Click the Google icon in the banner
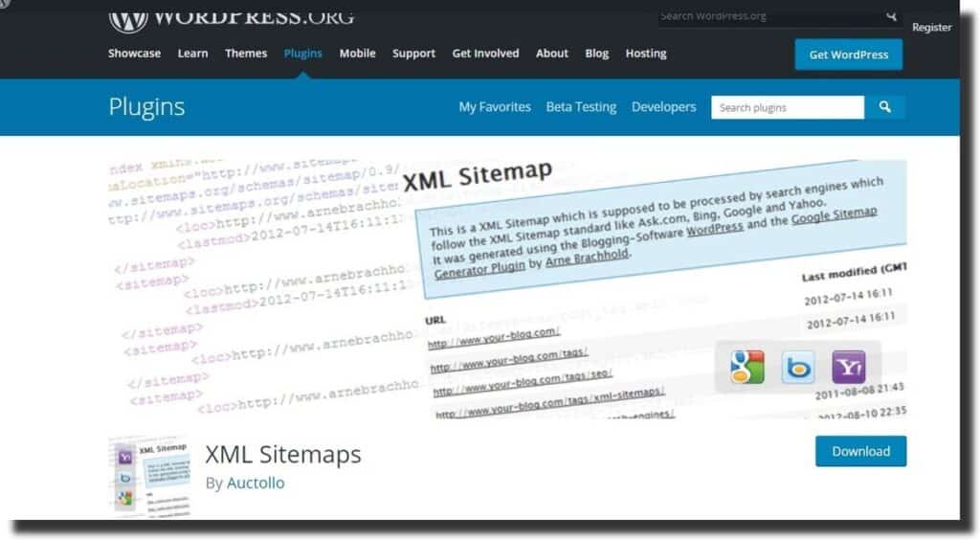 746,367
